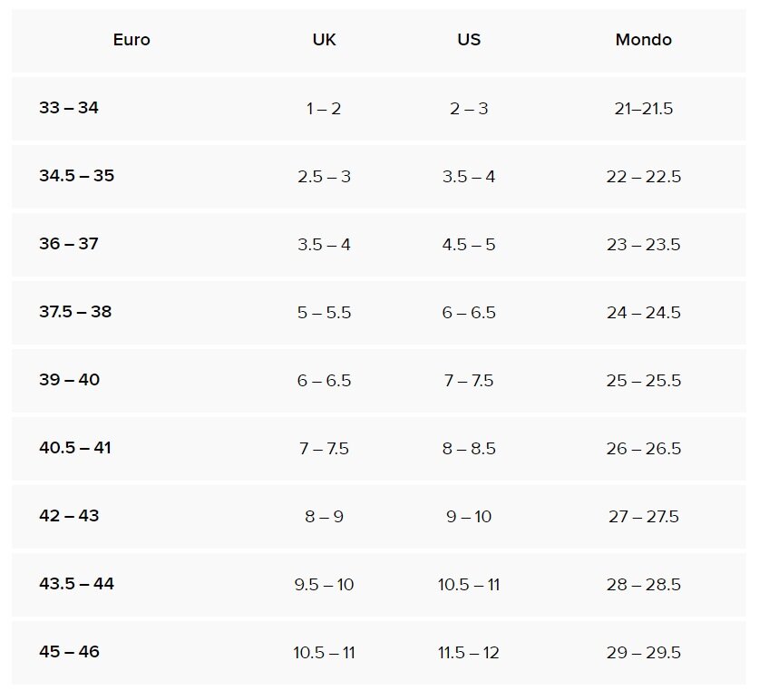
Task: Select the Euro 40.5 – 41 row label
Action: [75, 448]
